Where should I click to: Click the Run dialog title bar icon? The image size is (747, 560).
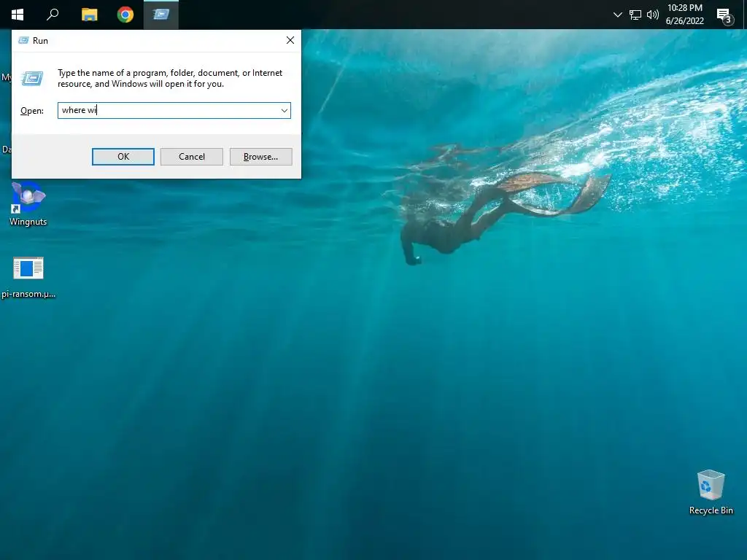23,41
